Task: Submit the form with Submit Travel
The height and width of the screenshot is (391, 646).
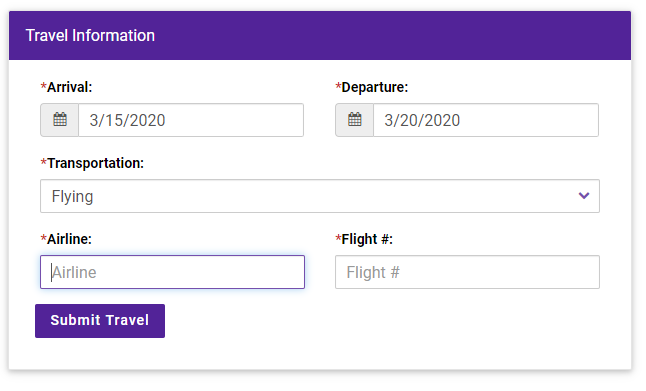Action: (x=100, y=321)
